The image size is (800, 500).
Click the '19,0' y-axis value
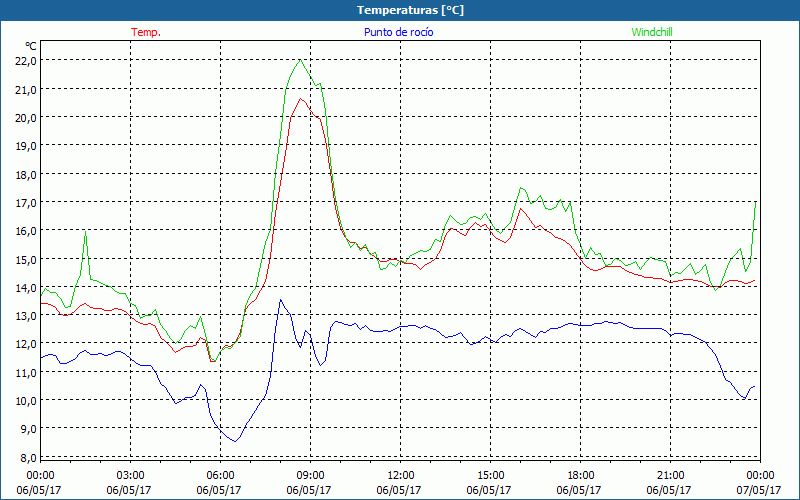point(27,146)
